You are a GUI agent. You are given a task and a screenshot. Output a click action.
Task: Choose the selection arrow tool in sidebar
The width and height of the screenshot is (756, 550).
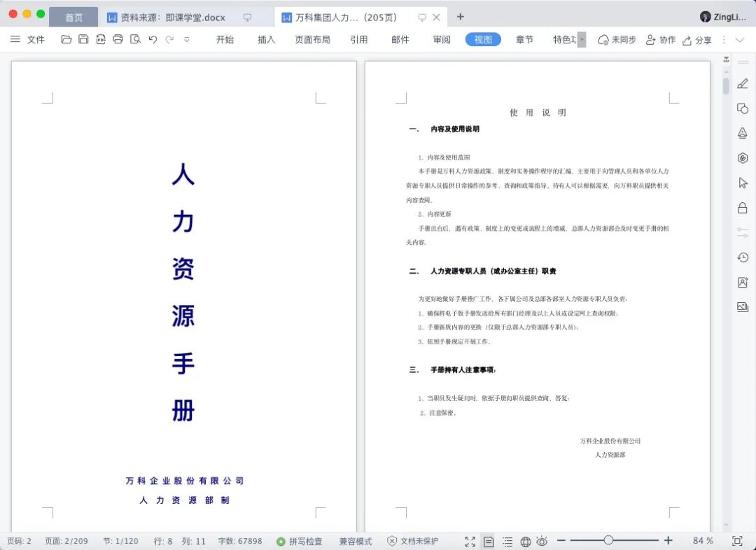point(743,183)
